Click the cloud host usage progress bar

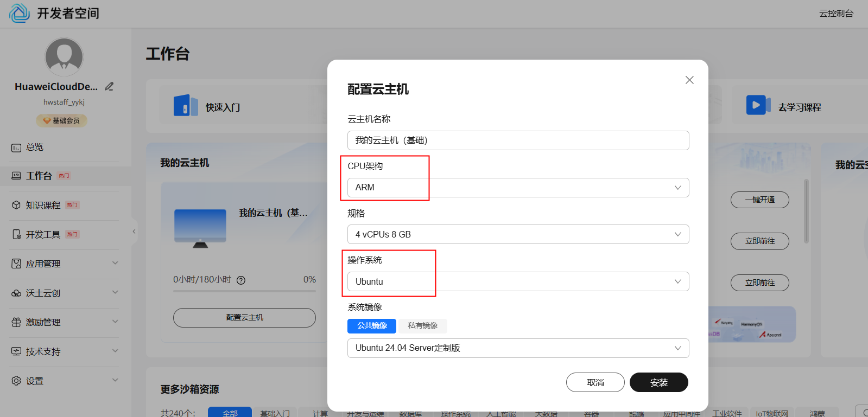(244, 291)
